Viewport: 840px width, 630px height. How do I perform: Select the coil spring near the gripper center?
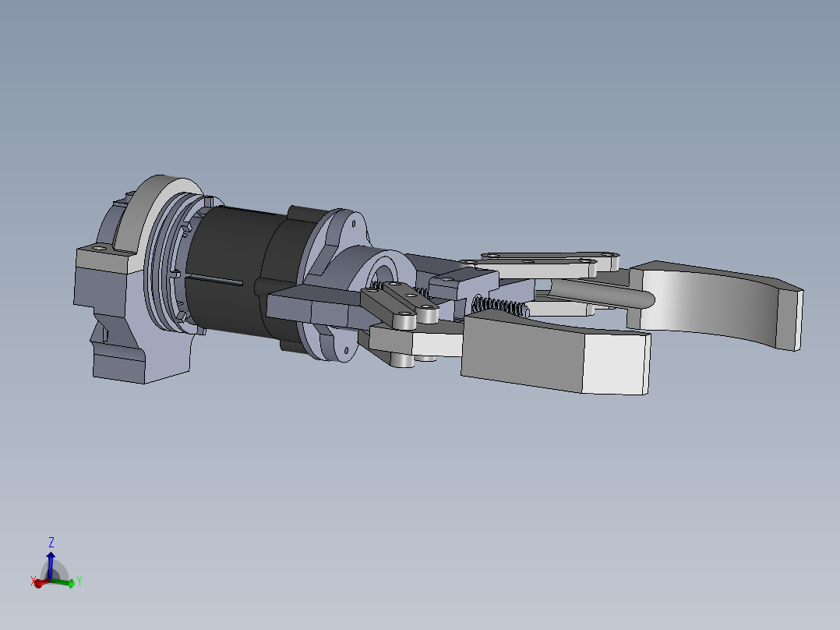click(501, 306)
